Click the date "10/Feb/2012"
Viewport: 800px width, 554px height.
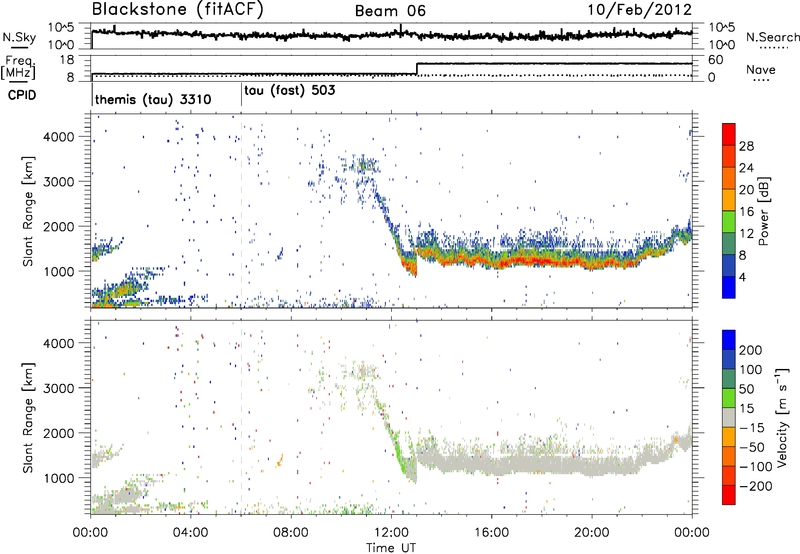point(639,10)
